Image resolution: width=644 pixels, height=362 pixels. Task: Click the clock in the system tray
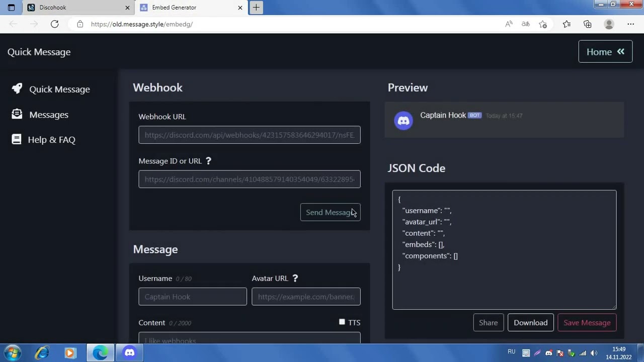click(619, 353)
